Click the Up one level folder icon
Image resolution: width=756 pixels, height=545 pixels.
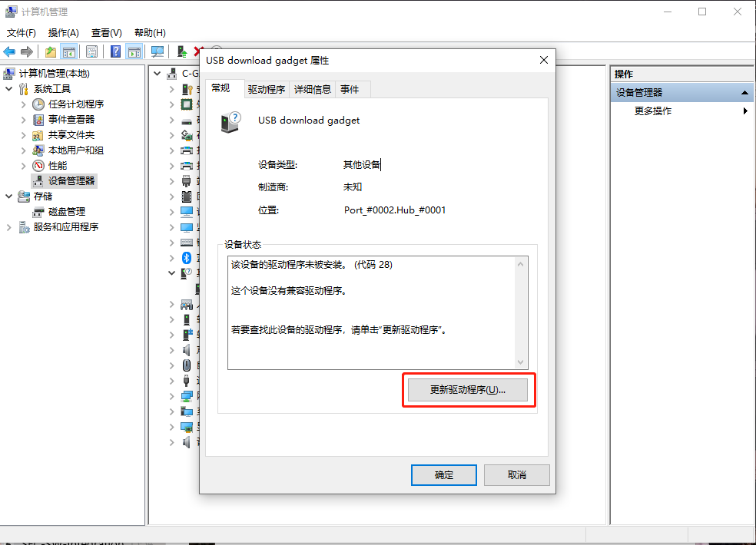click(51, 51)
